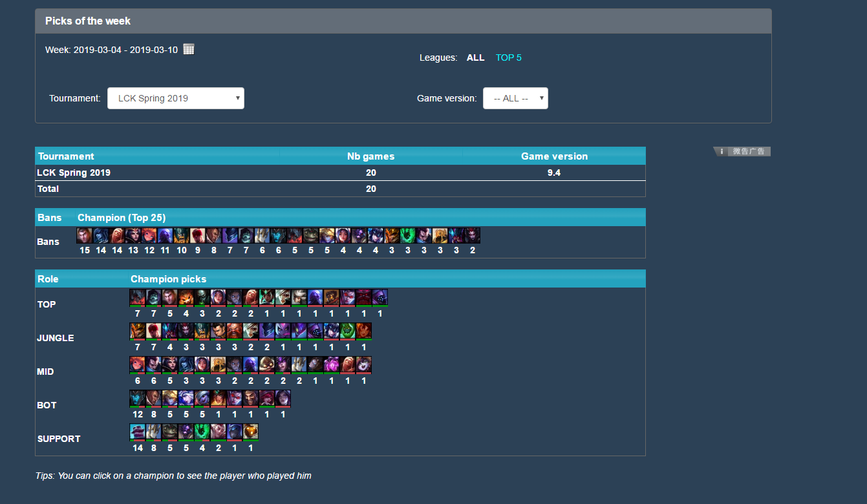The width and height of the screenshot is (867, 504).
Task: Click Jarvan IV icon in JUNGLE picks
Action: click(137, 331)
